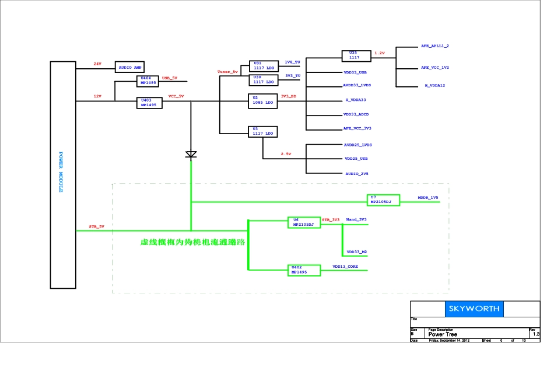Click the MDDR_1V5 output label
The width and height of the screenshot is (554, 392).
pyautogui.click(x=428, y=198)
